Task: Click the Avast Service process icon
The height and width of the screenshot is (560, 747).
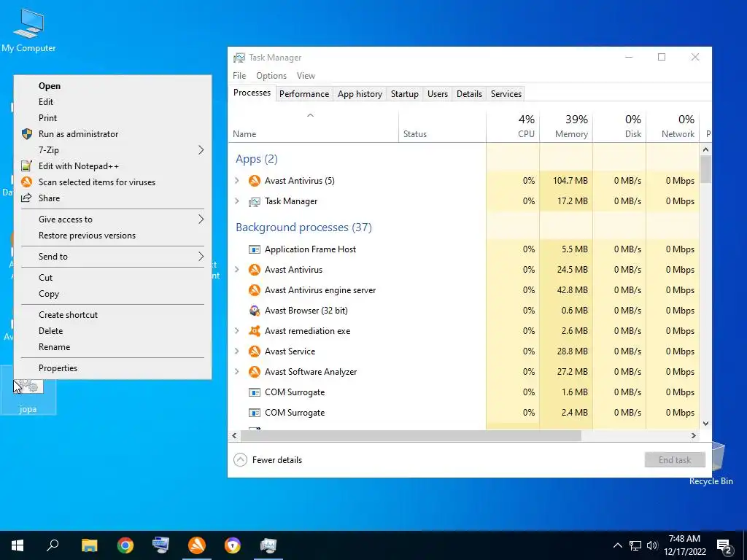Action: click(255, 351)
